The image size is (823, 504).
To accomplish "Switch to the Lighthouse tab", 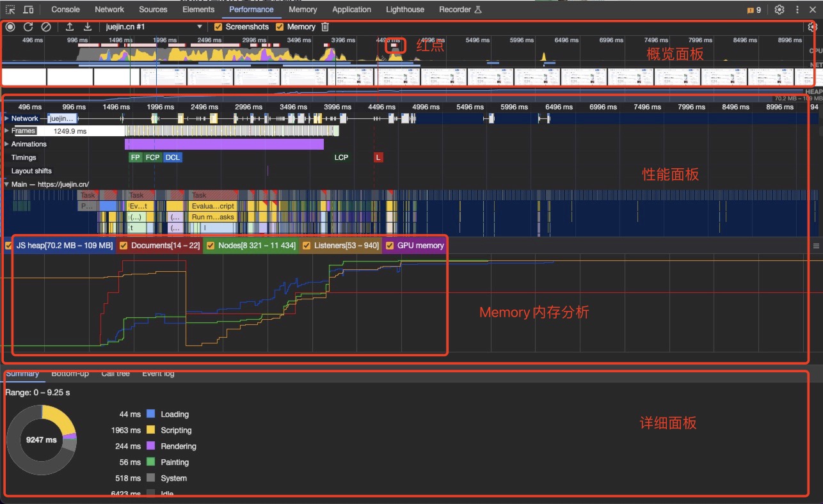I will [404, 10].
